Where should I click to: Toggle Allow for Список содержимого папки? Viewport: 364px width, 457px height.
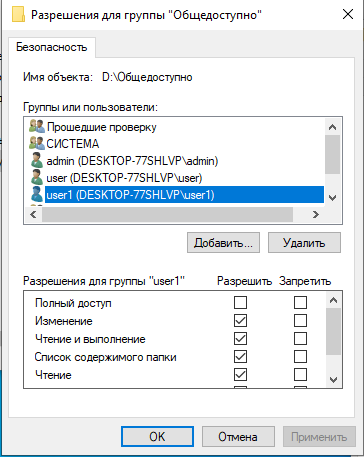click(x=240, y=357)
